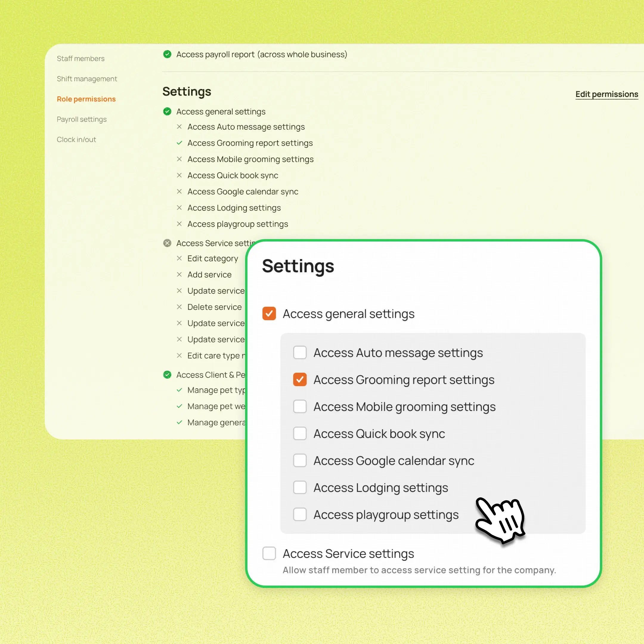644x644 pixels.
Task: Click checkmark beside the Manage pet we… row
Action: (179, 406)
